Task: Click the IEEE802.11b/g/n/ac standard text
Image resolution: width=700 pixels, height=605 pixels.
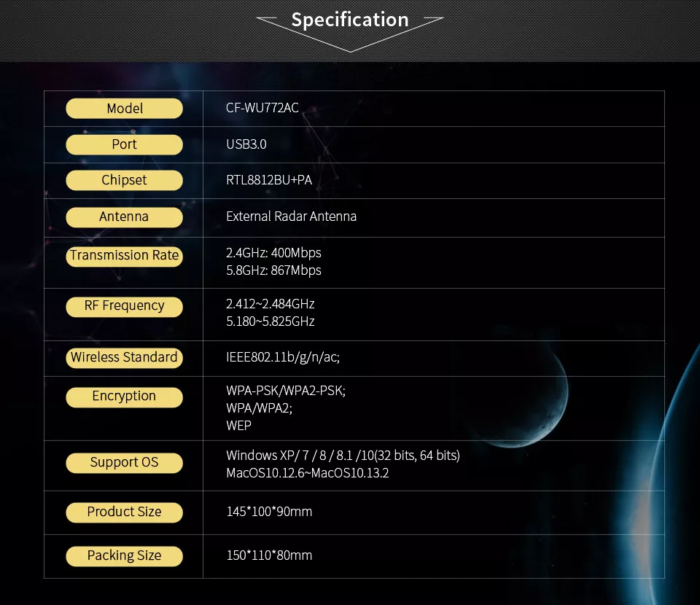Action: click(283, 357)
